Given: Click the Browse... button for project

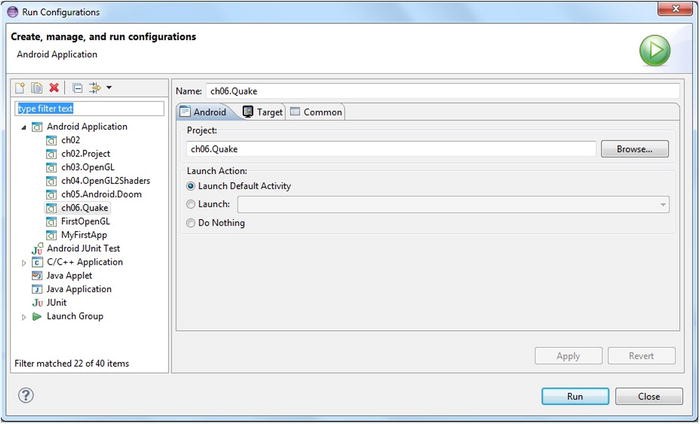Looking at the screenshot, I should coord(634,149).
